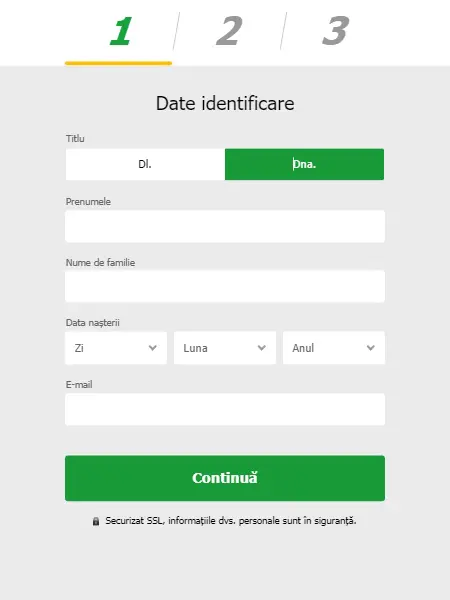Click the Data nașterii label
The width and height of the screenshot is (450, 600).
[x=93, y=323]
